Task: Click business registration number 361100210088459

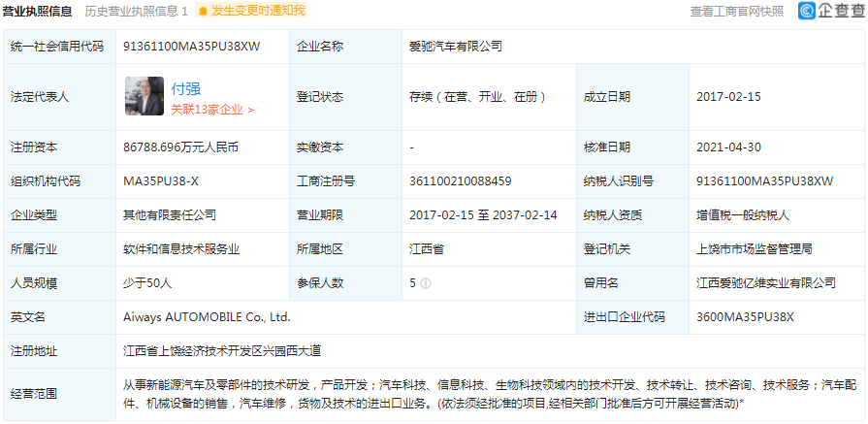Action: pos(461,181)
